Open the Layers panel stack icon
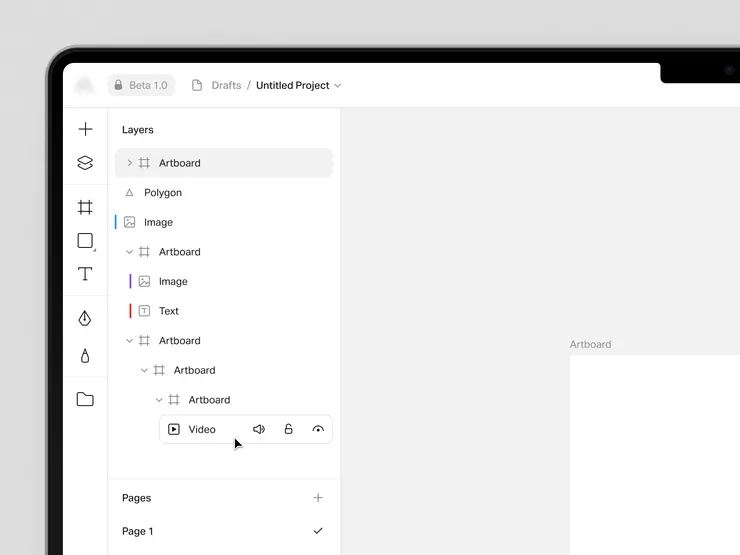 point(85,163)
